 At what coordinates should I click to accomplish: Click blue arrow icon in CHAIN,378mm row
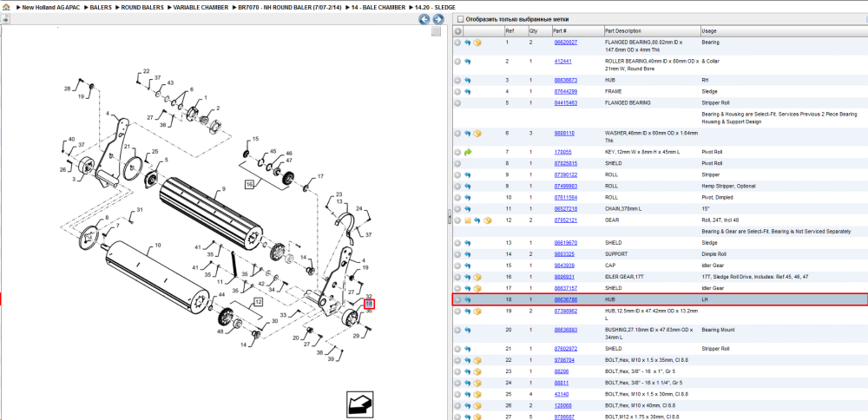tap(467, 208)
